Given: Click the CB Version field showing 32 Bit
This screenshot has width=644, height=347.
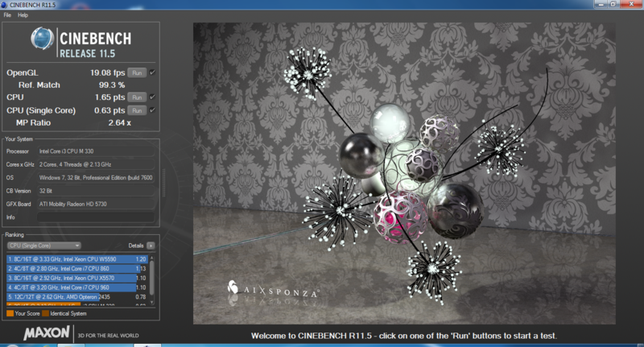Looking at the screenshot, I should pyautogui.click(x=96, y=191).
